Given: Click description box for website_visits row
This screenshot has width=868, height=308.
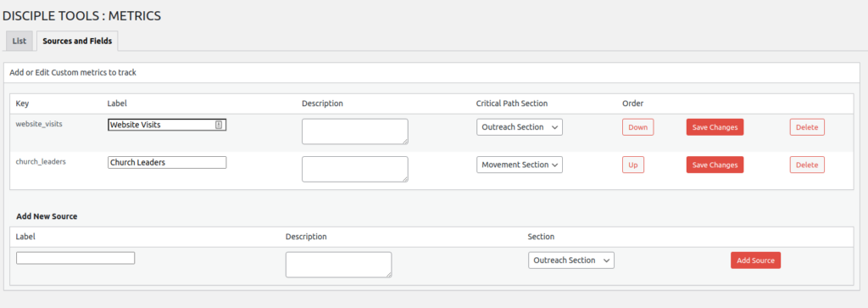Looking at the screenshot, I should 355,132.
